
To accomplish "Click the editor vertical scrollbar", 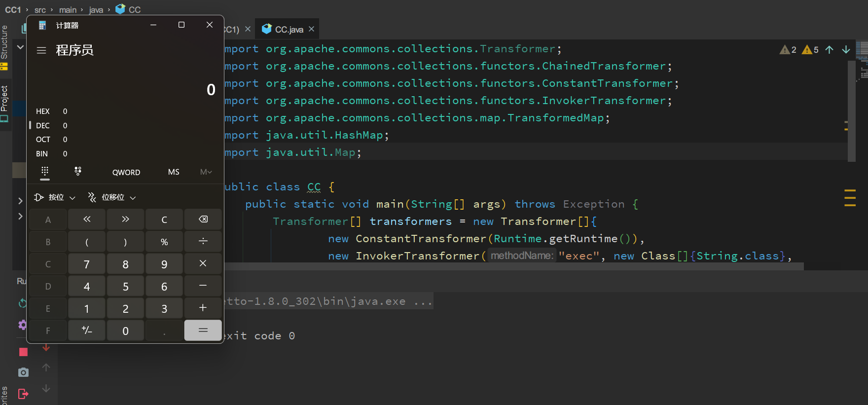I will point(851,111).
